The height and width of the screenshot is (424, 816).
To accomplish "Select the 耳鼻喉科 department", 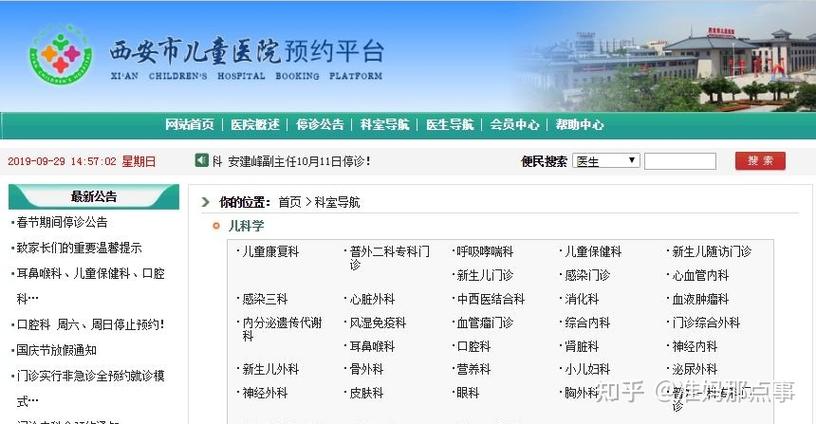I will tap(372, 346).
